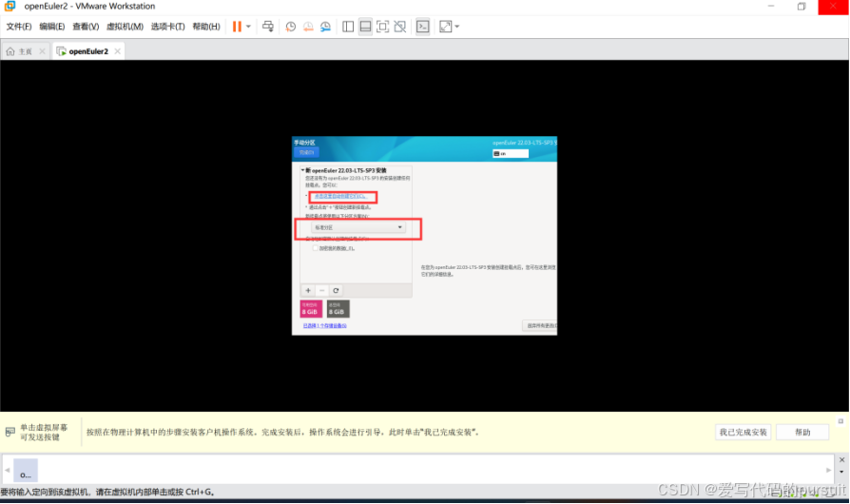Open the 选项卡(T) menu
The width and height of the screenshot is (850, 504).
tap(167, 27)
